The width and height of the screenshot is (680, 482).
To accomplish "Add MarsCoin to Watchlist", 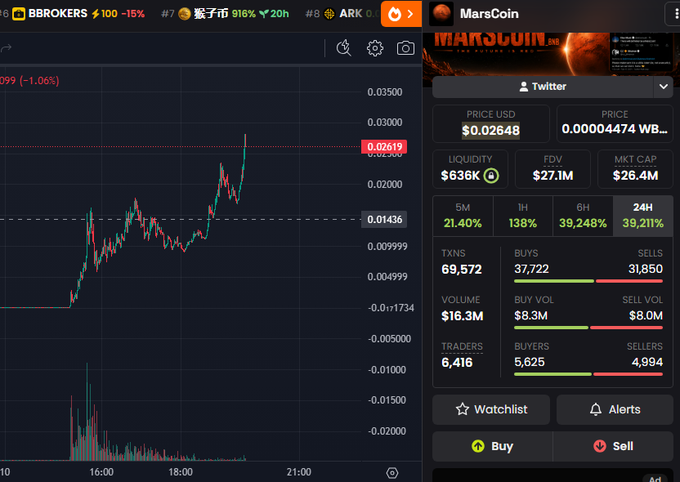I will [x=491, y=410].
